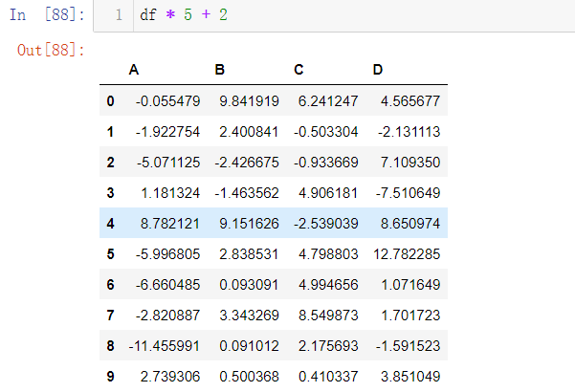Click the code cell containing df * 5 + 2
The width and height of the screenshot is (575, 392).
pos(334,15)
